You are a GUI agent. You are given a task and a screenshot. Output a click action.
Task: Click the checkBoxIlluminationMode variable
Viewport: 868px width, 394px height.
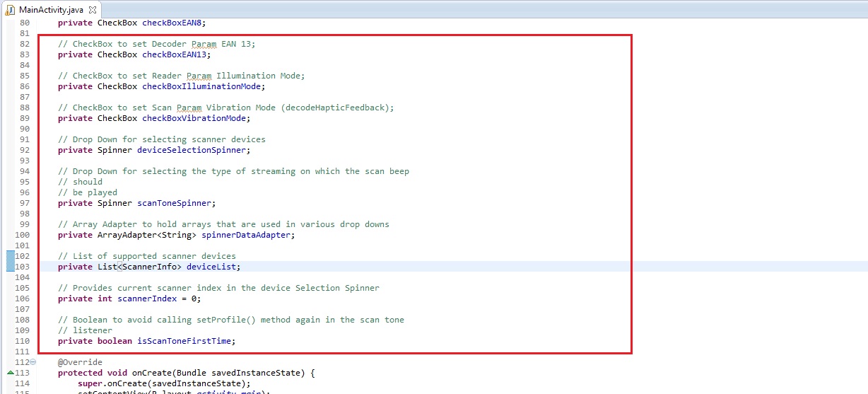[x=201, y=86]
